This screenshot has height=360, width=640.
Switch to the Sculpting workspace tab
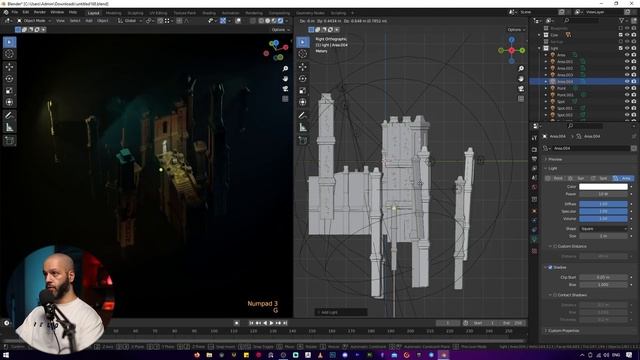(135, 13)
